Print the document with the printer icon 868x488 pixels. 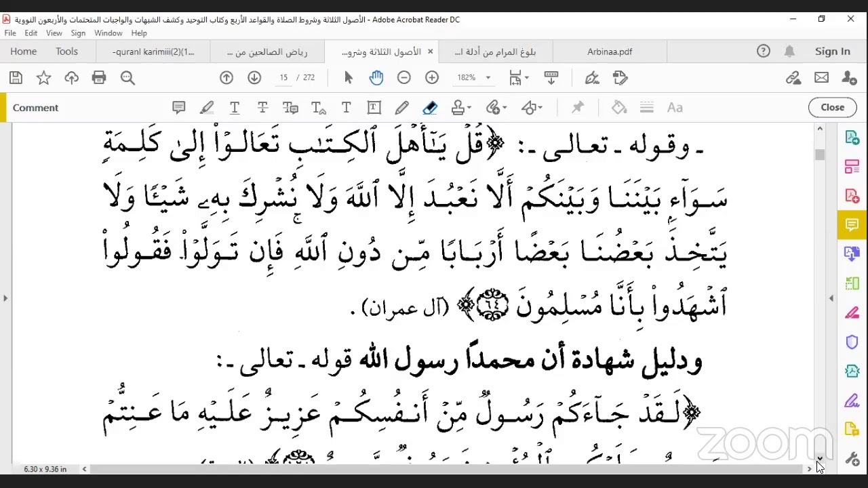99,78
